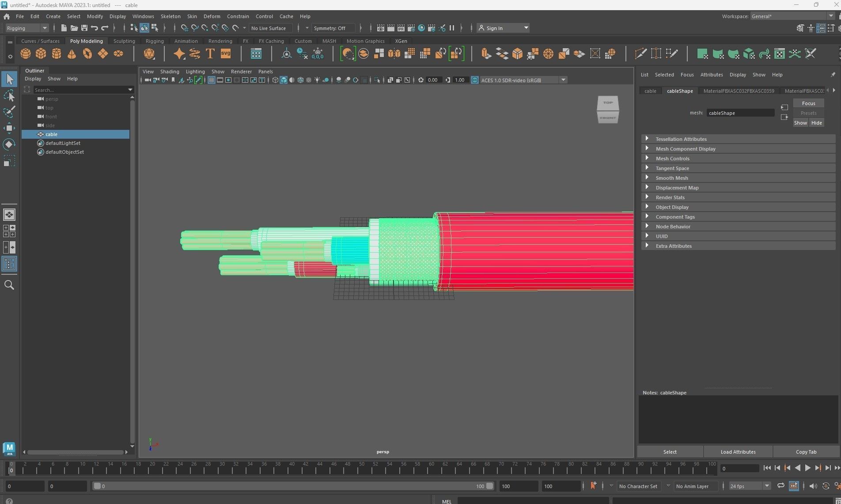Open the Workspace General dropdown
The width and height of the screenshot is (841, 504).
[x=792, y=16]
